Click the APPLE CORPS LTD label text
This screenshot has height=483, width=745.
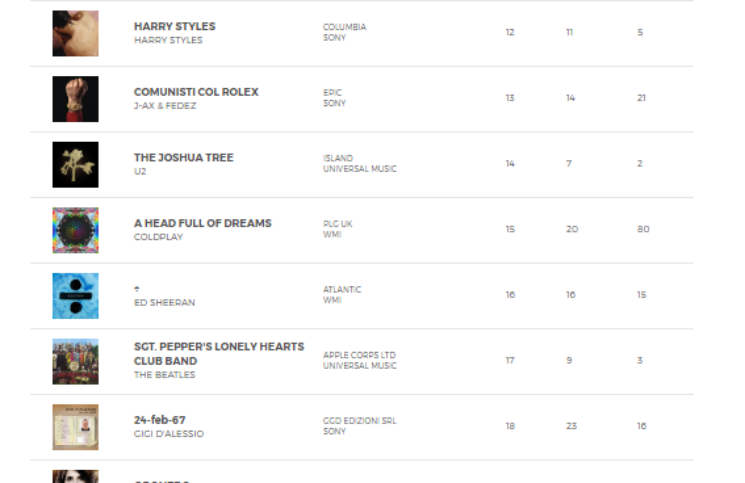click(x=359, y=355)
